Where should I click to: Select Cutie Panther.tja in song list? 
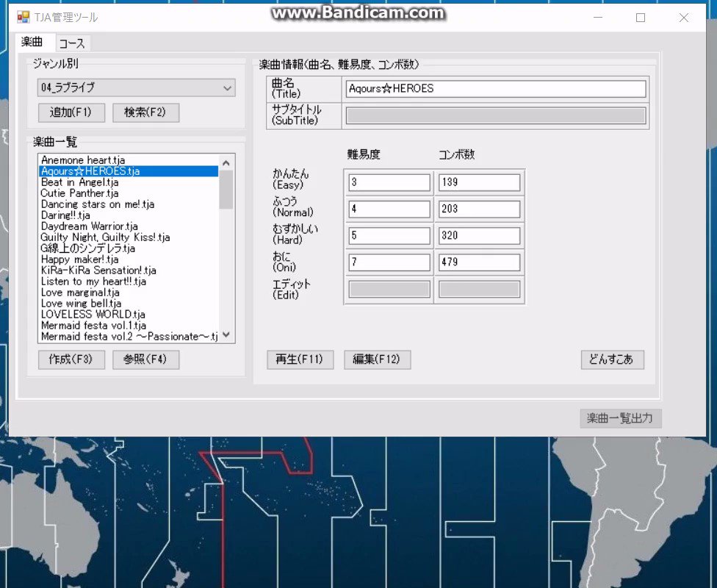pos(129,193)
